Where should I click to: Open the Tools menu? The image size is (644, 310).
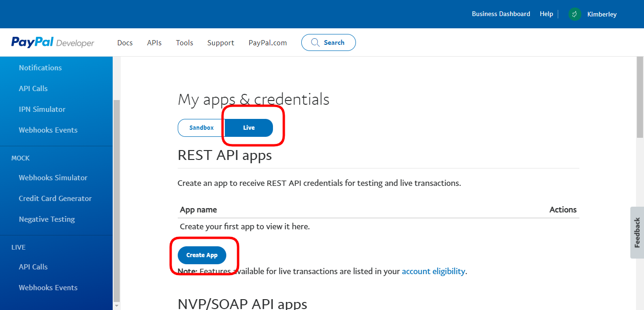[x=184, y=42]
